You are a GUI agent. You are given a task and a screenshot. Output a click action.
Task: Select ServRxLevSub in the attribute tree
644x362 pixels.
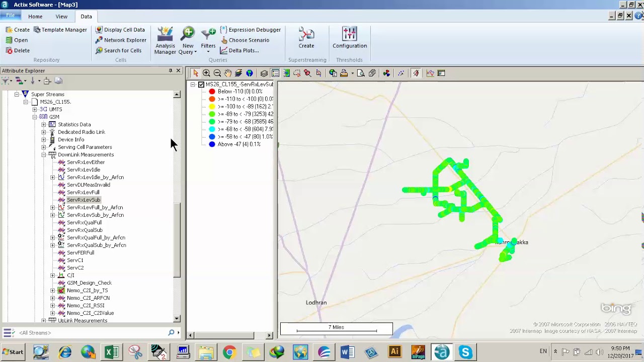pyautogui.click(x=84, y=200)
